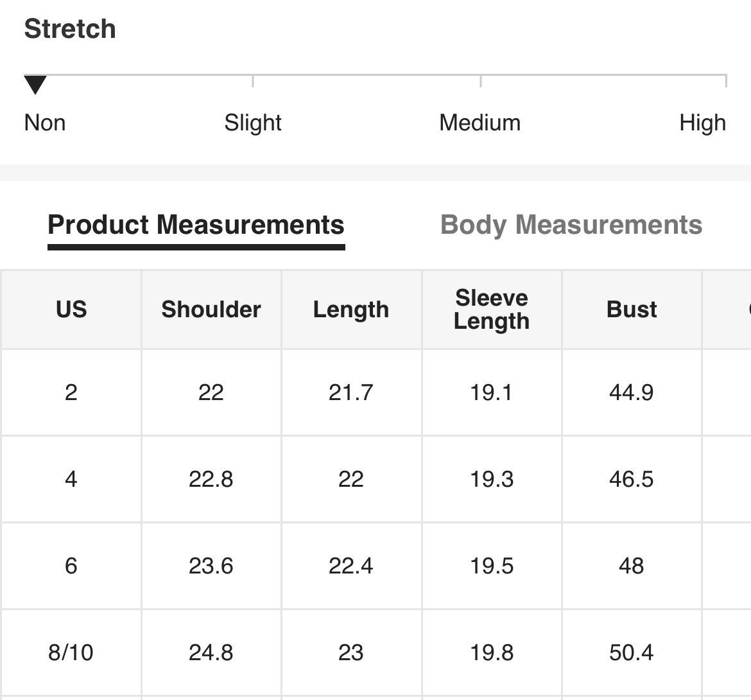This screenshot has width=751, height=700.
Task: Click the Medium stretch label
Action: coord(480,123)
